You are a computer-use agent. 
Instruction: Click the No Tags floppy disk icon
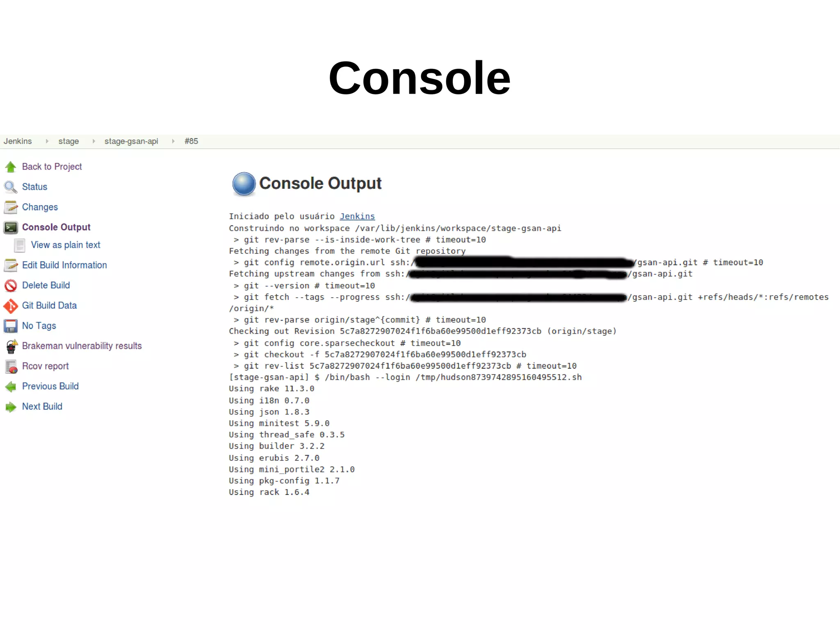tap(11, 326)
